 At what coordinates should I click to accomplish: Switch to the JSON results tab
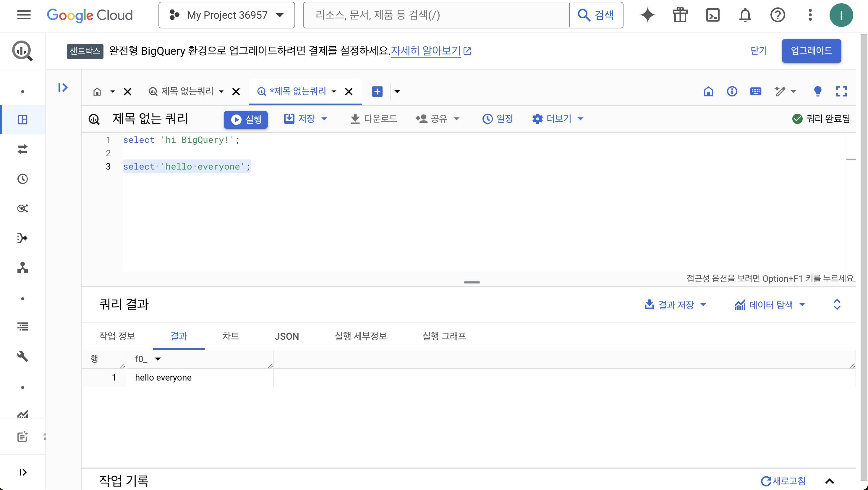tap(286, 336)
